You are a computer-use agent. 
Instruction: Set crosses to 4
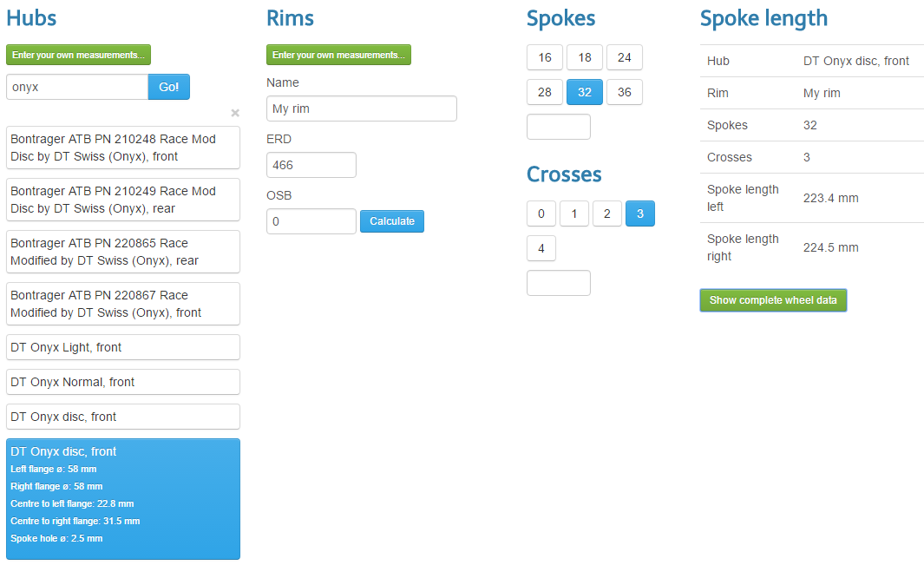[x=541, y=248]
